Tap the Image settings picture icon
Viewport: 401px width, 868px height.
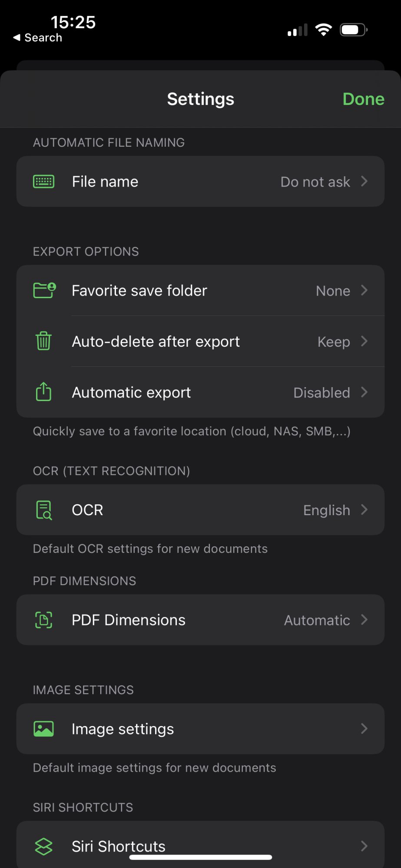click(x=44, y=729)
